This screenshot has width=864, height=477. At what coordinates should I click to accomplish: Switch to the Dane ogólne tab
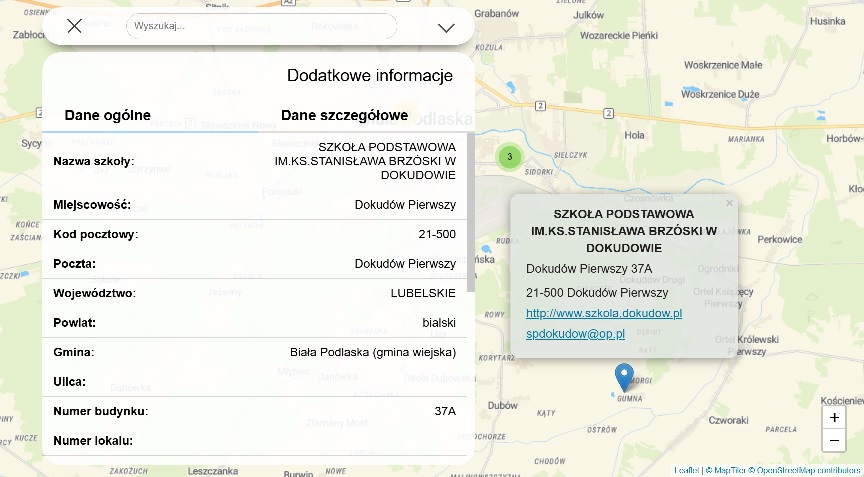(x=107, y=115)
